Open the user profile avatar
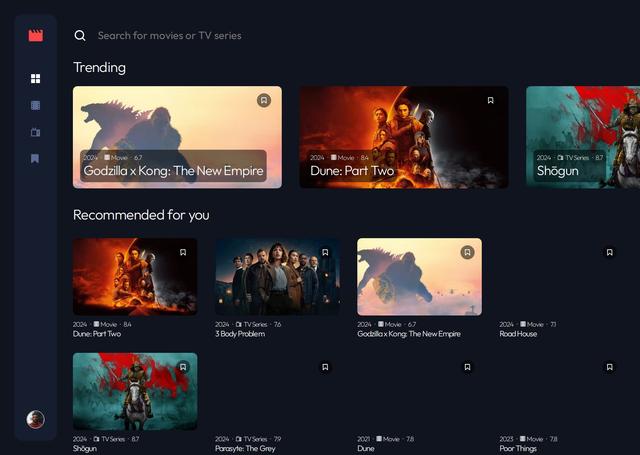 click(x=35, y=419)
